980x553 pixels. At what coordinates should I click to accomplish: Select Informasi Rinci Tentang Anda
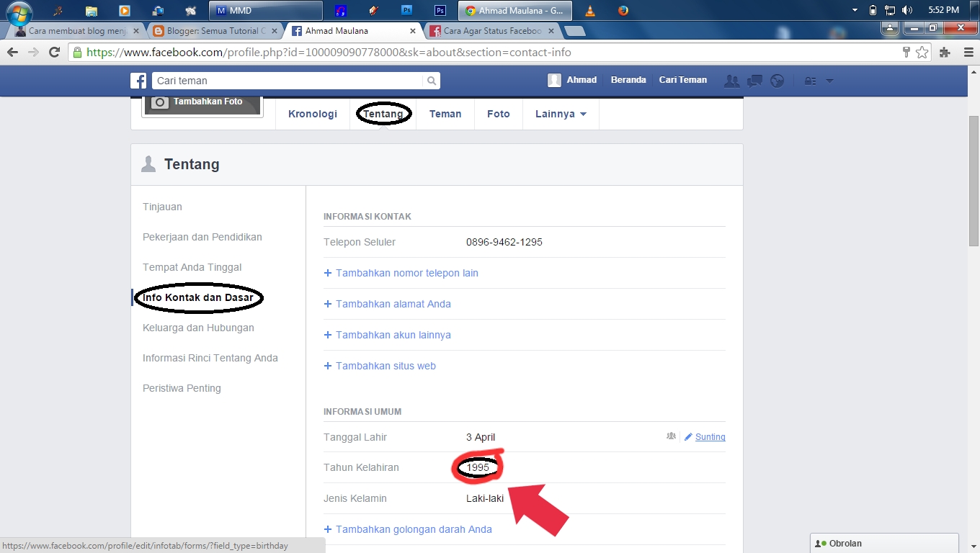(210, 358)
